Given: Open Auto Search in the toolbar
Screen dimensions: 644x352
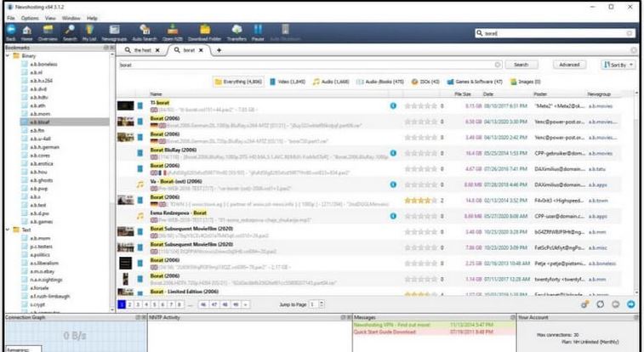Looking at the screenshot, I should click(x=145, y=32).
